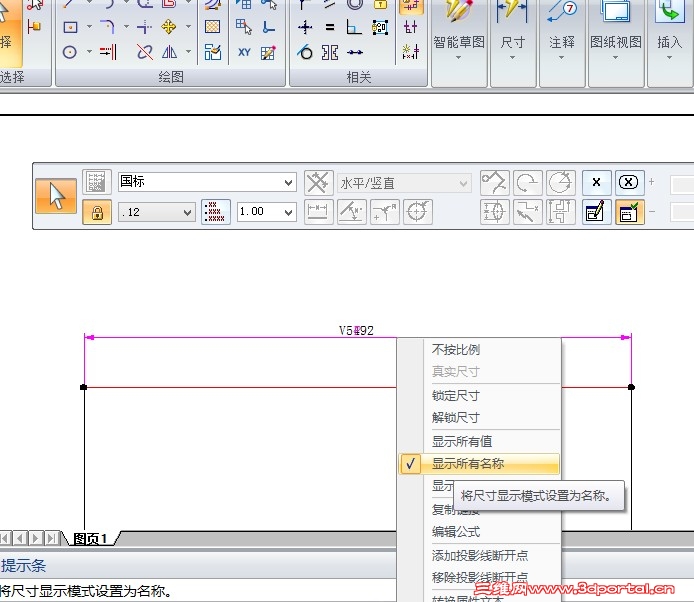Screen dimensions: 694x602
Task: Select the grid with cursor icon
Action: click(x=244, y=27)
